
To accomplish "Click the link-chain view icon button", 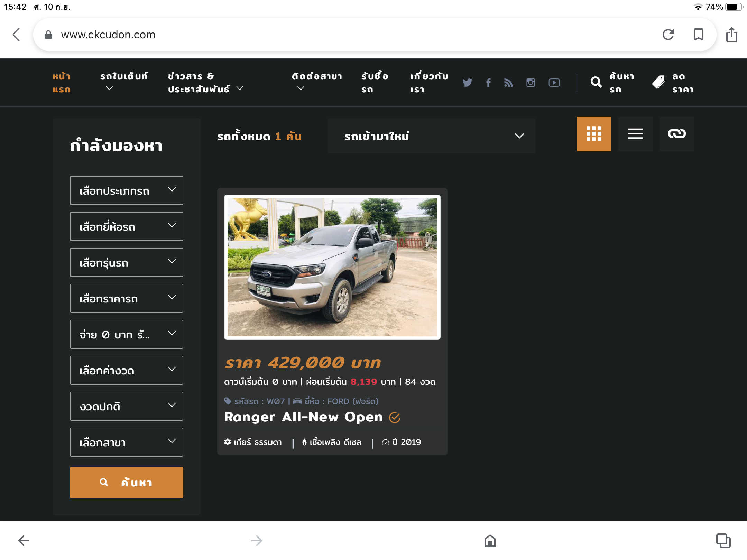I will [x=677, y=134].
